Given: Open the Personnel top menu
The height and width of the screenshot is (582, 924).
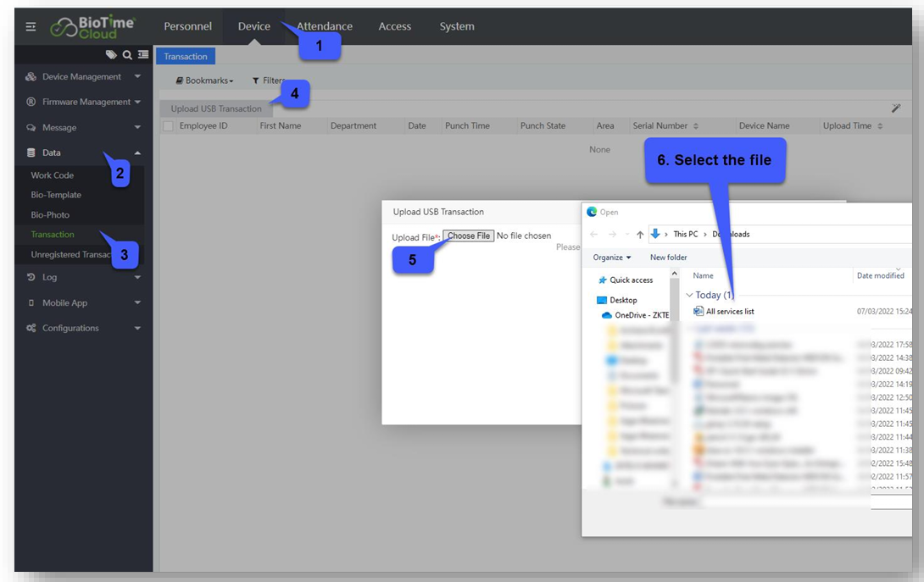Looking at the screenshot, I should [187, 26].
